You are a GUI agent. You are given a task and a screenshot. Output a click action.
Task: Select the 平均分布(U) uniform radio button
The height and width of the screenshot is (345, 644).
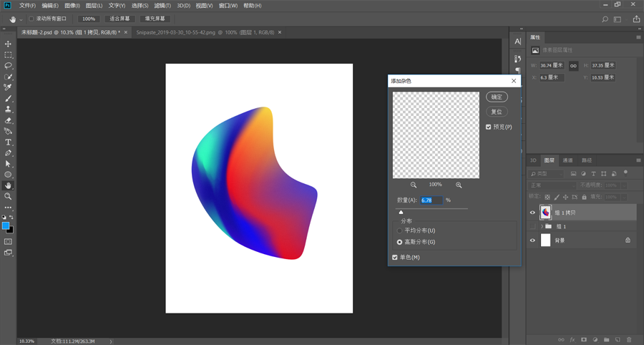pyautogui.click(x=400, y=230)
